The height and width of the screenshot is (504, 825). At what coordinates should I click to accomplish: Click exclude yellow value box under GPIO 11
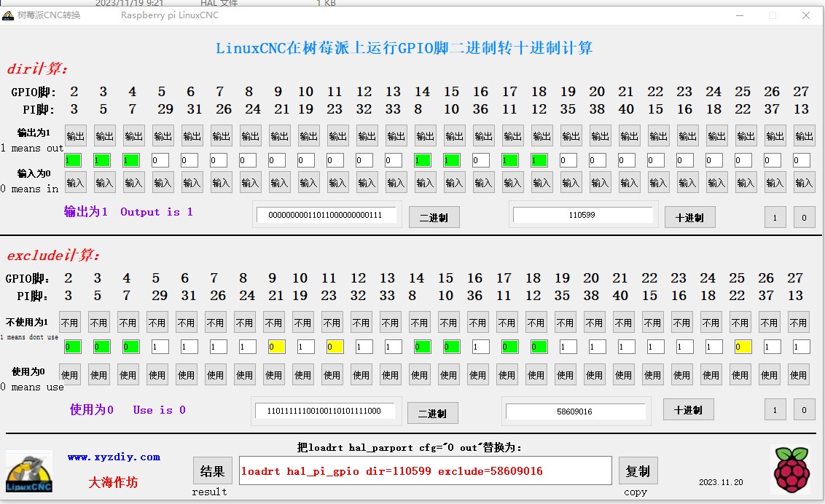(x=335, y=347)
